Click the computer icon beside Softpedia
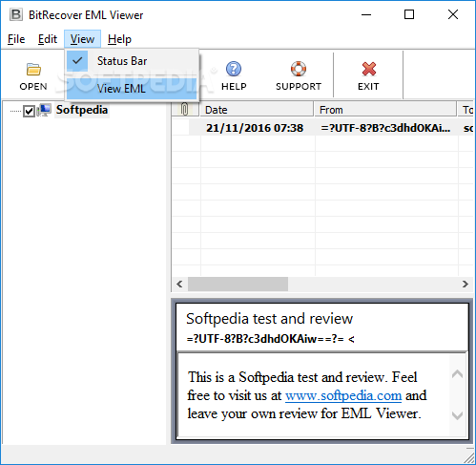 tap(44, 110)
